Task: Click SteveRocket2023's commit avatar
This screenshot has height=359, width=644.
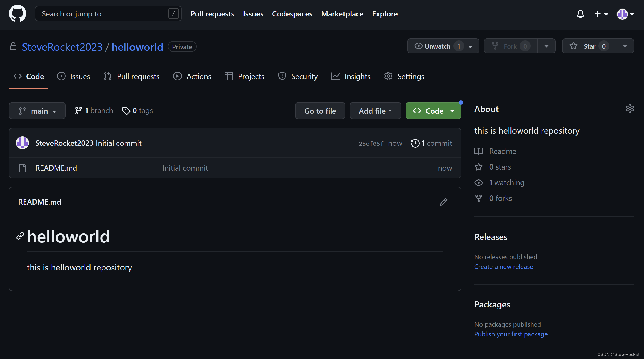Action: [22, 143]
